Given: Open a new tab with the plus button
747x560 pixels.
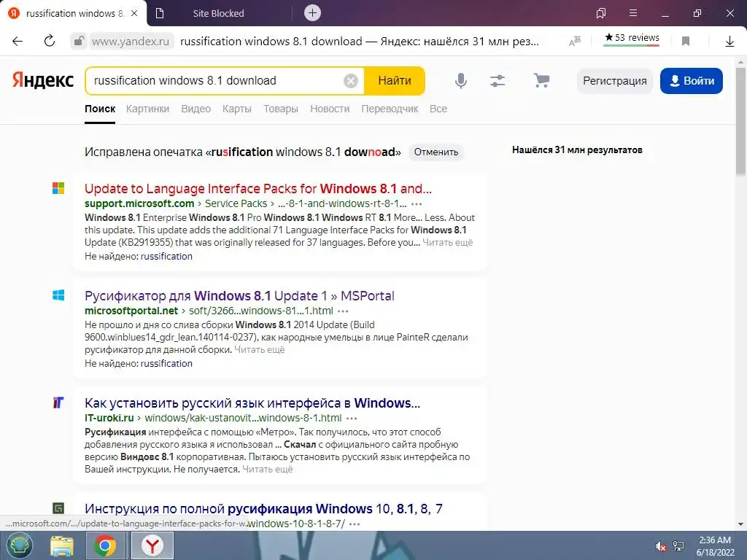Looking at the screenshot, I should pos(312,13).
